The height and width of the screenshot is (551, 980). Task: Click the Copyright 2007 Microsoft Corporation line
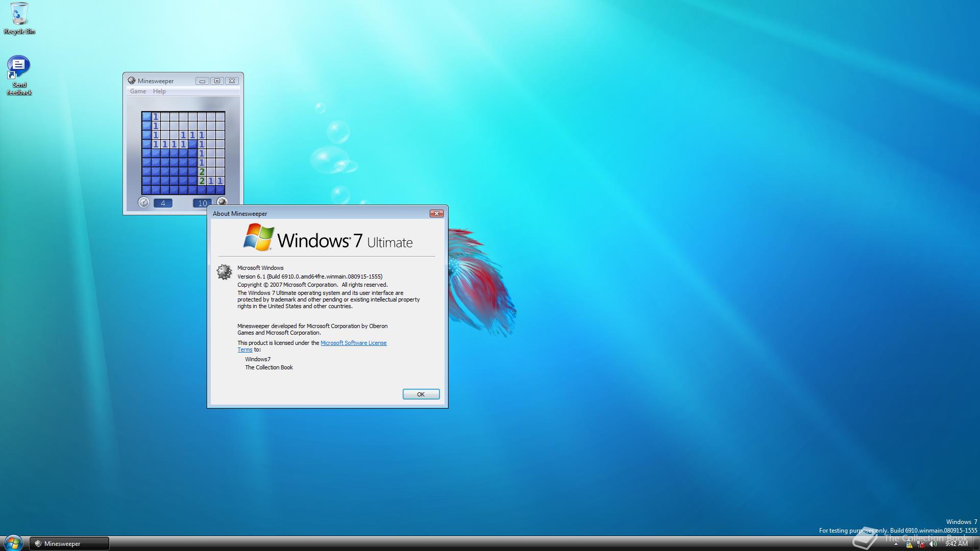click(312, 285)
